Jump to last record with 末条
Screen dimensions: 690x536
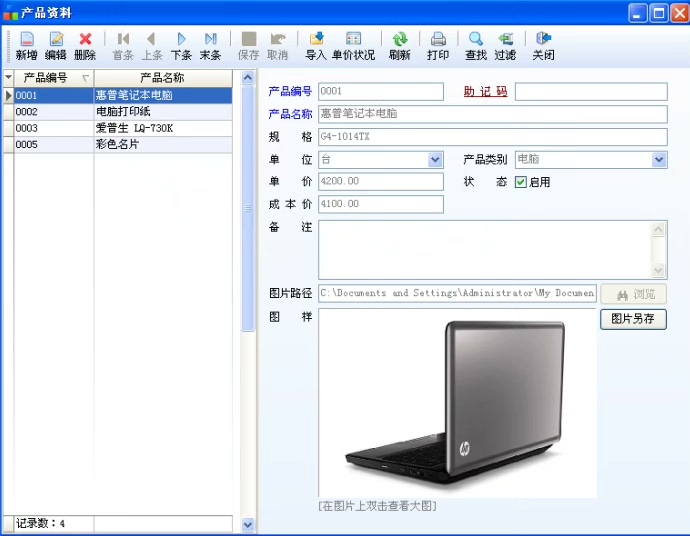210,45
